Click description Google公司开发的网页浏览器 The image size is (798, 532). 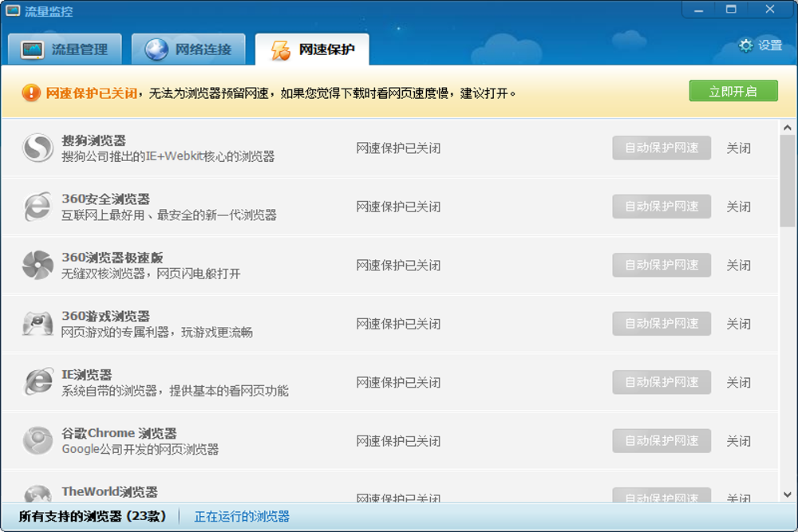pos(140,449)
